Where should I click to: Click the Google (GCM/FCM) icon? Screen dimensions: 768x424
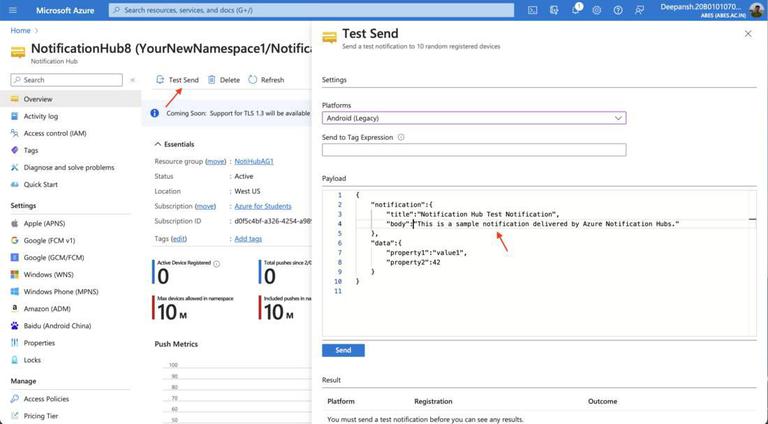pyautogui.click(x=15, y=258)
